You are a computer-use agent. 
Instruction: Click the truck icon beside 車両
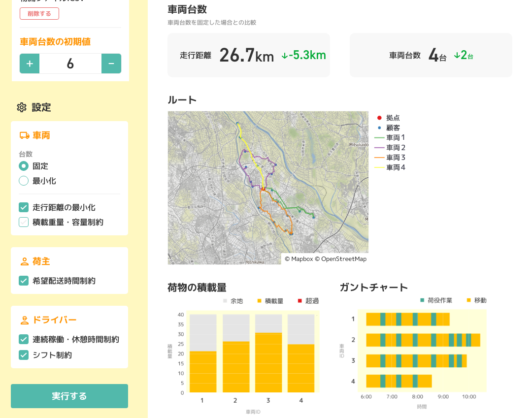[25, 135]
